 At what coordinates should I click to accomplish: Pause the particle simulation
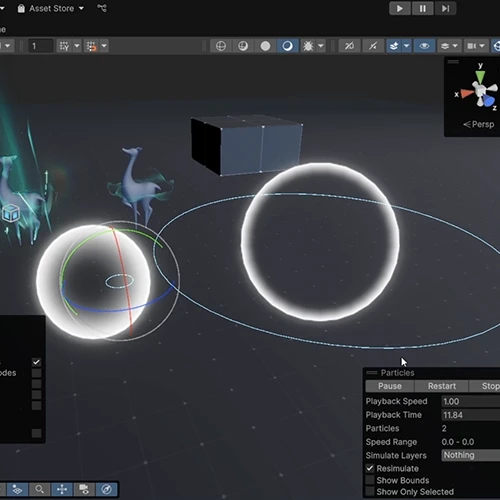coord(390,386)
